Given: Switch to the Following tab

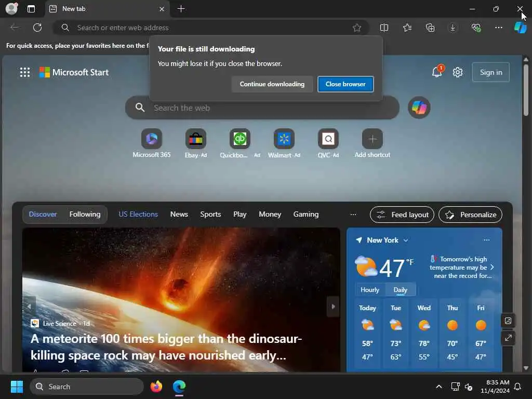Looking at the screenshot, I should pyautogui.click(x=85, y=215).
